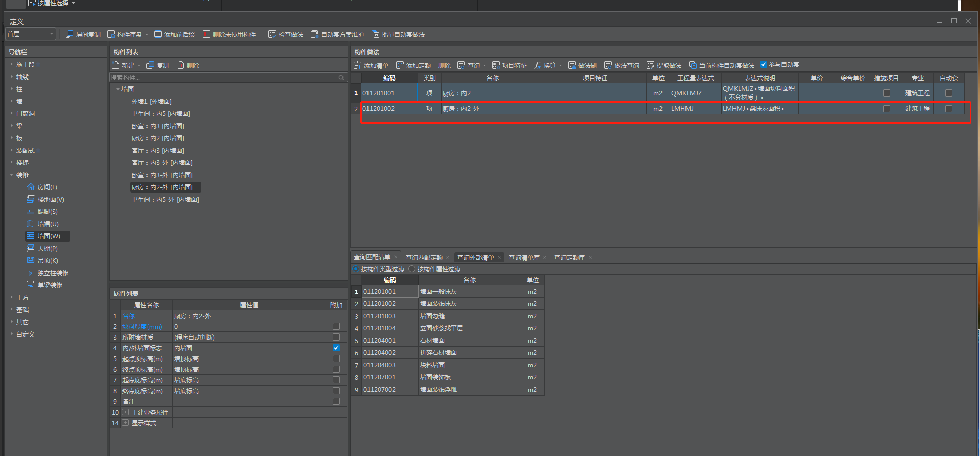Screen dimensions: 980x456
Task: Click 项目特征 icon
Action: pyautogui.click(x=496, y=65)
